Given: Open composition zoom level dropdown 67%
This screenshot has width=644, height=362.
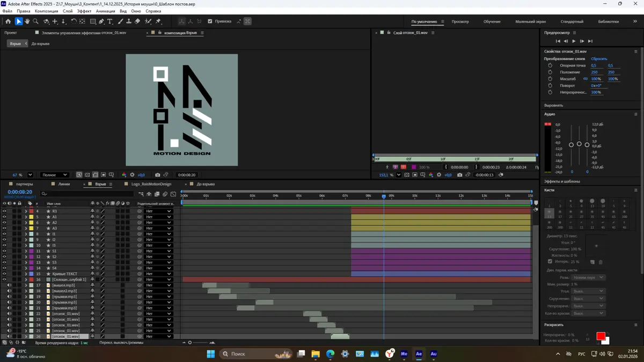Looking at the screenshot, I should point(30,175).
